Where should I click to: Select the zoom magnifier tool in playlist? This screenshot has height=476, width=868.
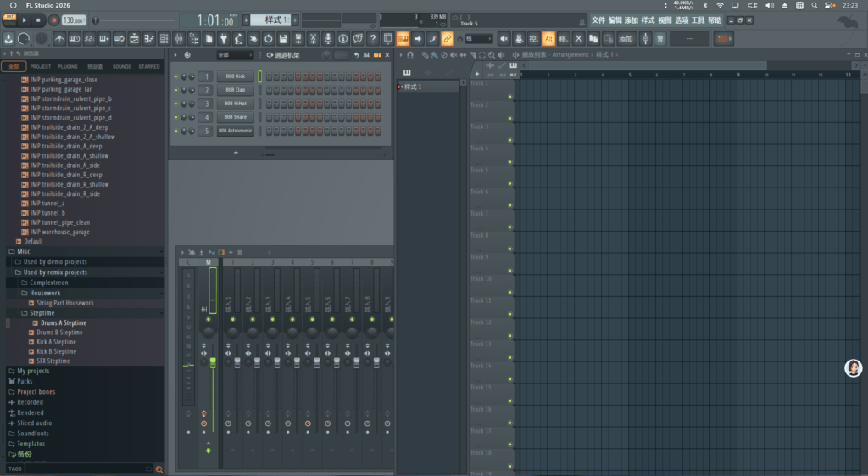tap(492, 55)
